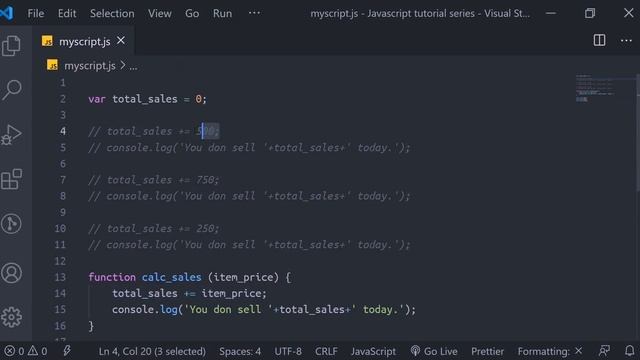This screenshot has height=360, width=640.
Task: Expand the breadcrumb ellipsis symbol
Action: pos(133,66)
